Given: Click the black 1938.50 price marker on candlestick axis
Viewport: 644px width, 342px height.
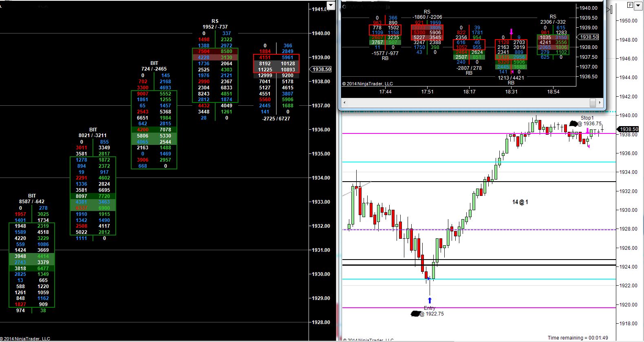Looking at the screenshot, I should point(628,129).
